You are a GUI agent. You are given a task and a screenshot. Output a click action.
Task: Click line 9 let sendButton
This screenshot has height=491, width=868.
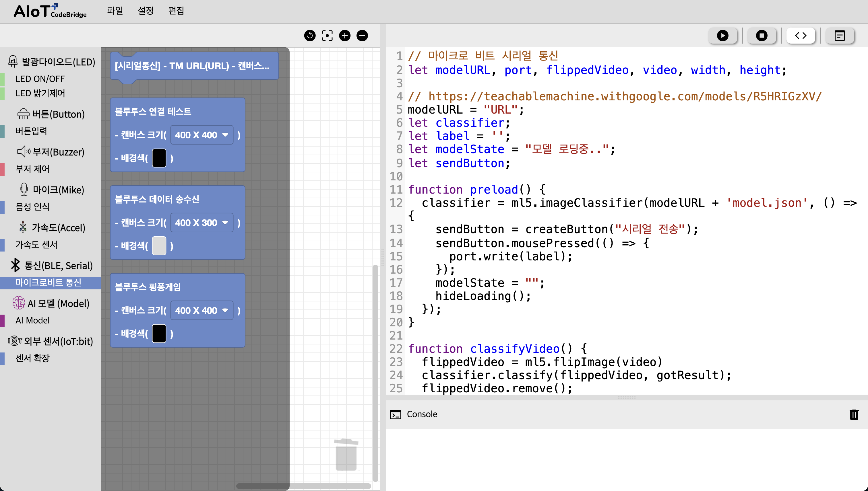(x=459, y=163)
